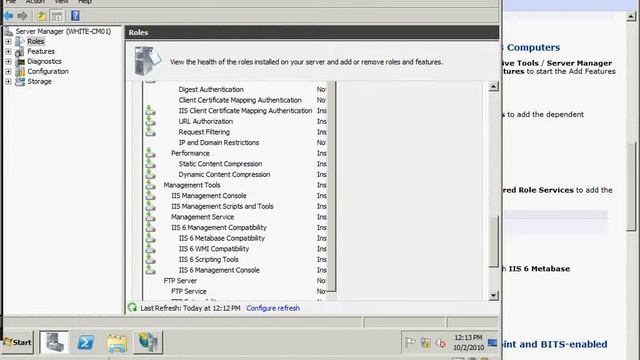Open Windows Explorer from taskbar
Screen dimensions: 640x360
click(x=117, y=342)
